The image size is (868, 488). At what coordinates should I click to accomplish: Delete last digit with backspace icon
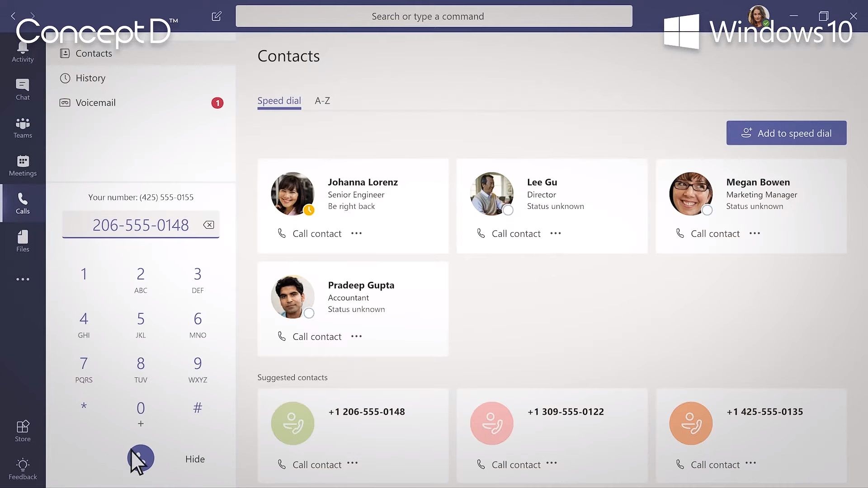pos(208,225)
